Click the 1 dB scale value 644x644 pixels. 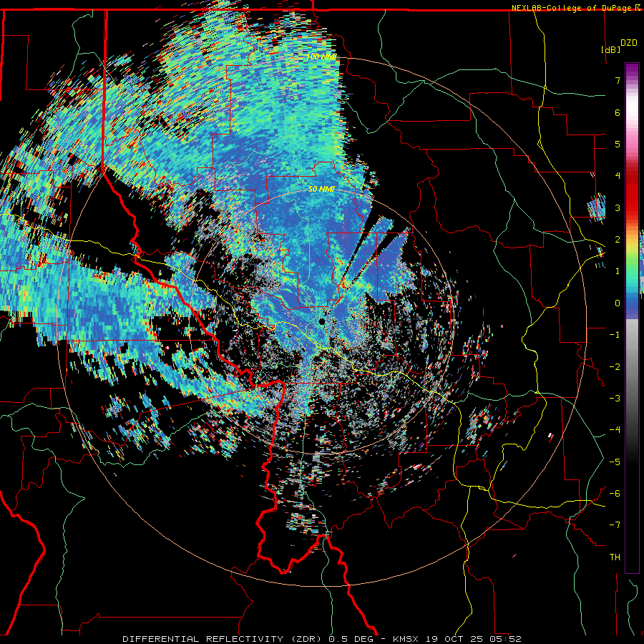click(x=618, y=271)
